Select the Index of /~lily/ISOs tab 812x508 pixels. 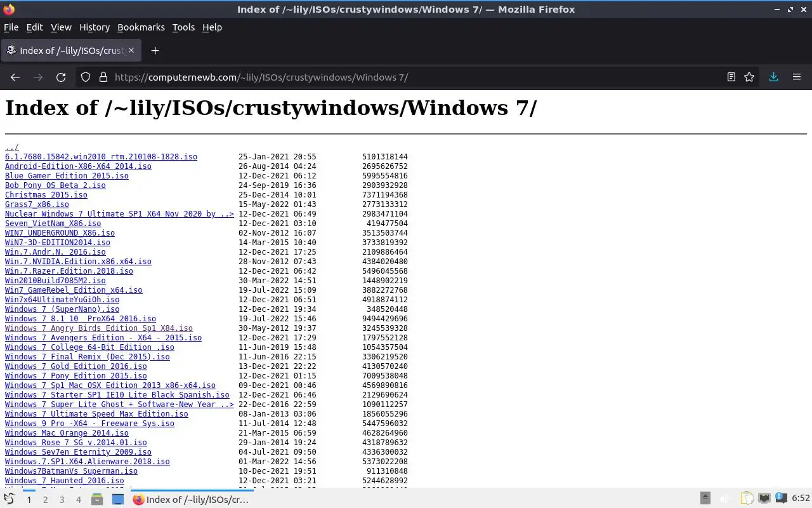click(x=71, y=50)
